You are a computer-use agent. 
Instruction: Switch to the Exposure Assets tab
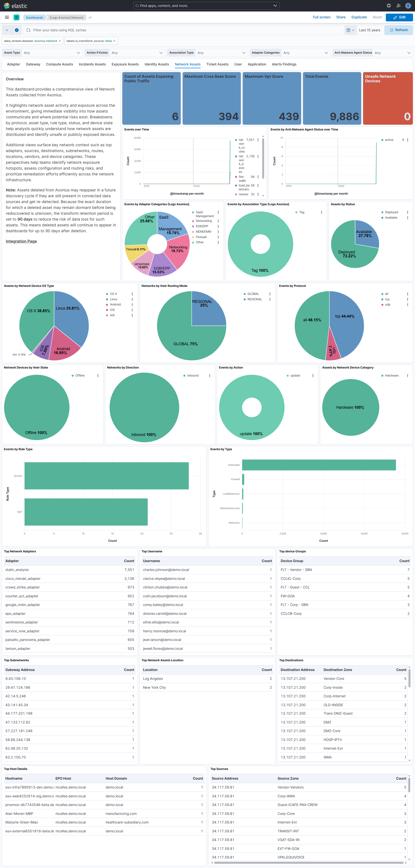(125, 64)
